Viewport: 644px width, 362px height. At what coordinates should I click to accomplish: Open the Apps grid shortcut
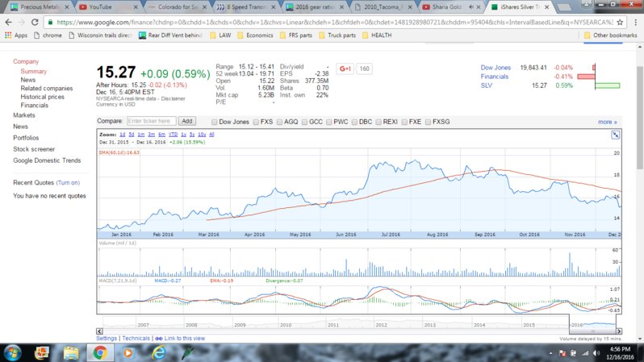click(15, 35)
